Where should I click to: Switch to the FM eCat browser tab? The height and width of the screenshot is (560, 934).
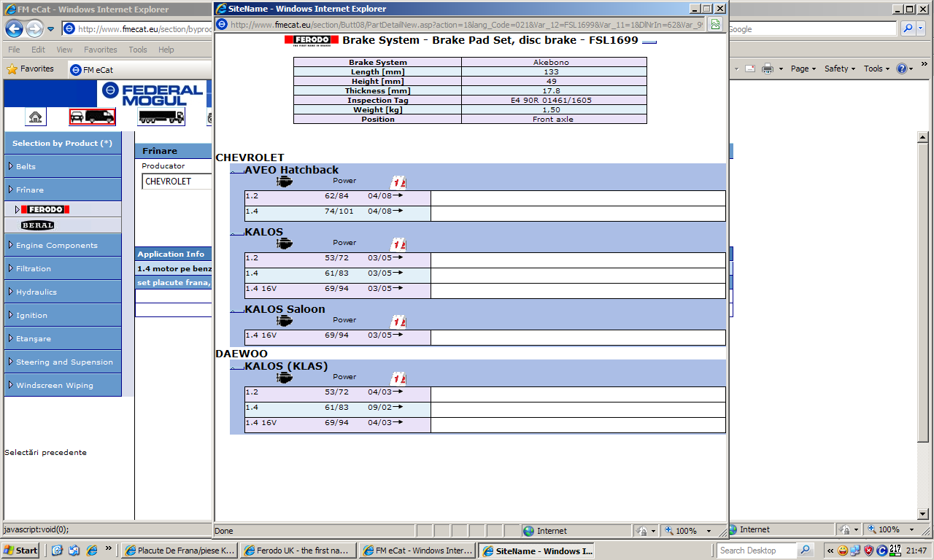139,69
